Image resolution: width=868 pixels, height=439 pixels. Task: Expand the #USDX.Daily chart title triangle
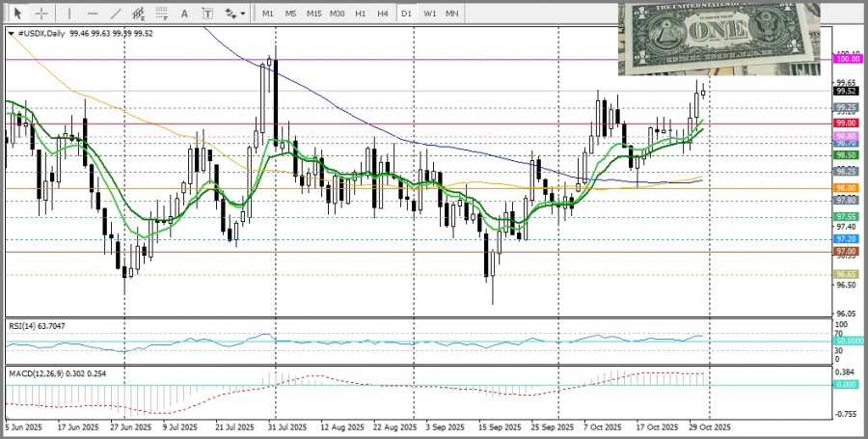click(11, 33)
